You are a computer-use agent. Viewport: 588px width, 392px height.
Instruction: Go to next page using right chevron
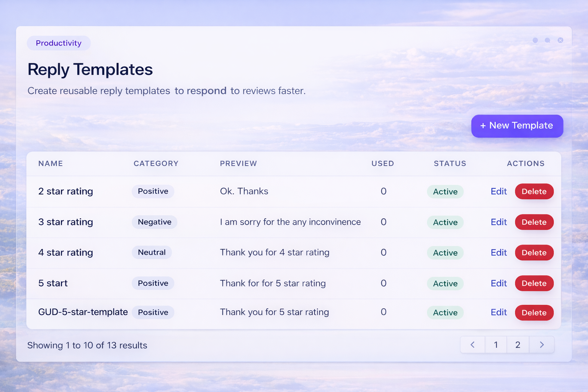point(542,345)
